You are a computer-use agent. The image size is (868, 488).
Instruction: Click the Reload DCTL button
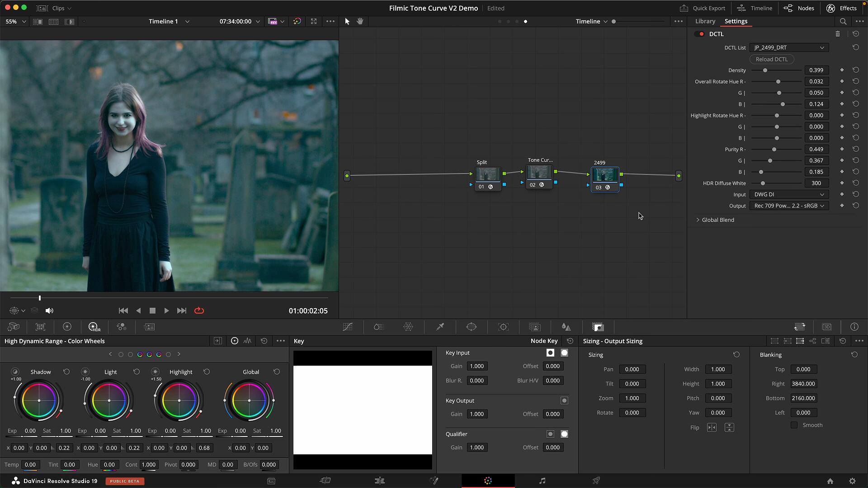771,59
